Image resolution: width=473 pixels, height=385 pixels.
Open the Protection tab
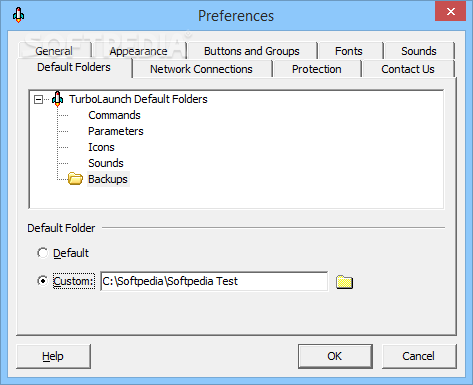coord(317,69)
